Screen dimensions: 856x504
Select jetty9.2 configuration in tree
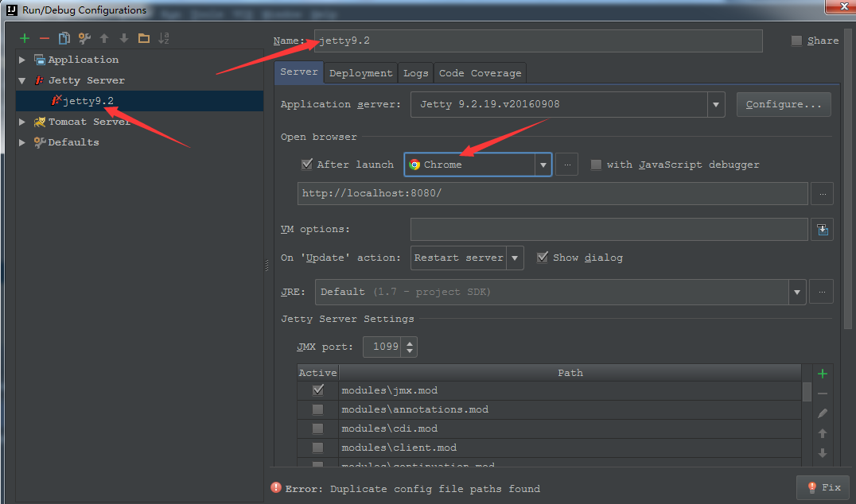139,101
